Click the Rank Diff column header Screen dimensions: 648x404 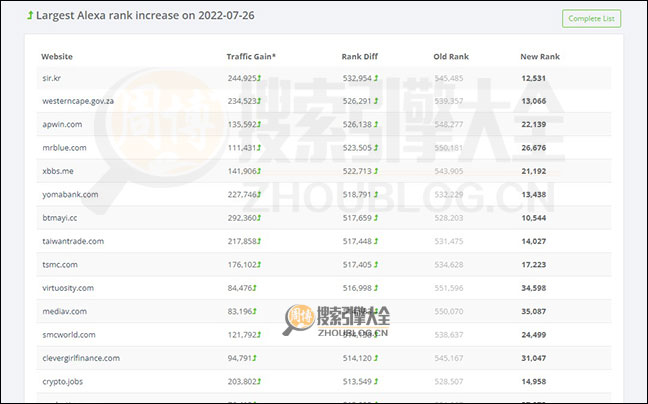coord(360,57)
